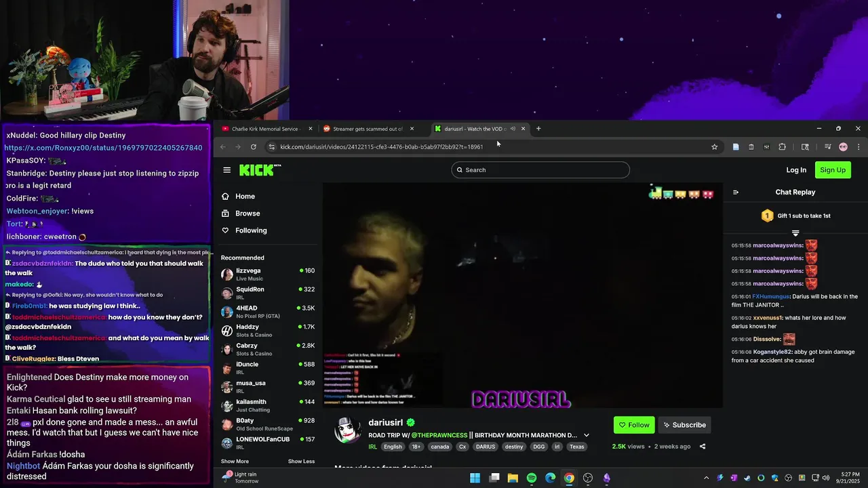
Task: Open Chrome three-dot menu
Action: click(x=858, y=147)
